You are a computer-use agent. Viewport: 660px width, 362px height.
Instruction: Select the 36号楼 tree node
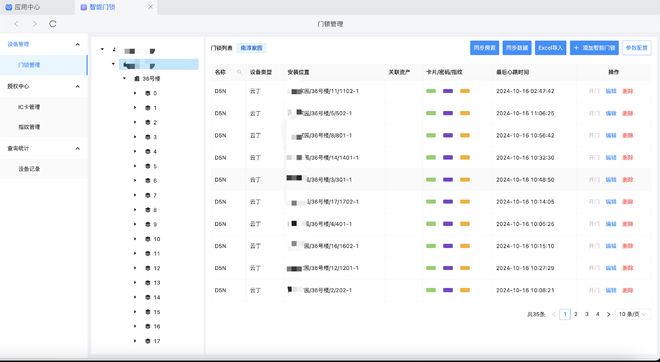151,79
